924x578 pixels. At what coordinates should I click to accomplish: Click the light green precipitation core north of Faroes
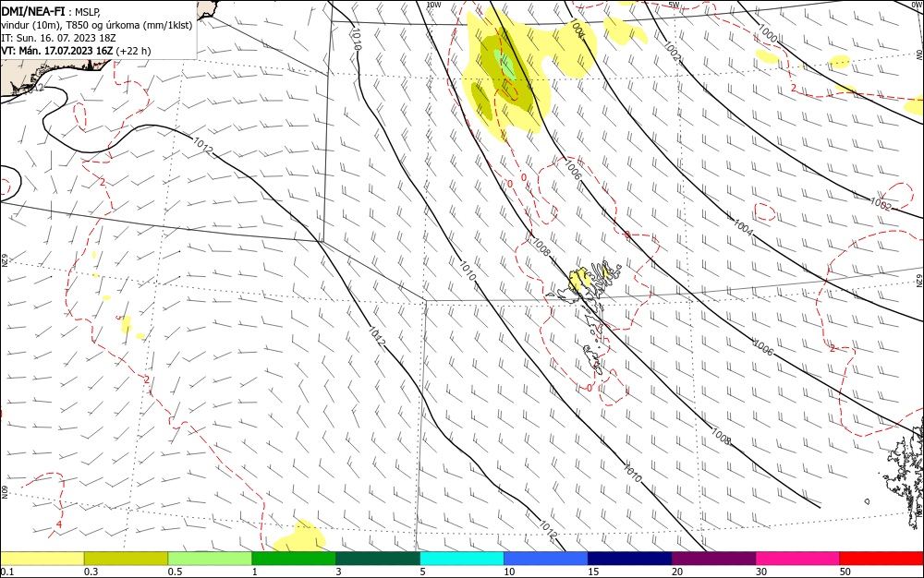[505, 65]
